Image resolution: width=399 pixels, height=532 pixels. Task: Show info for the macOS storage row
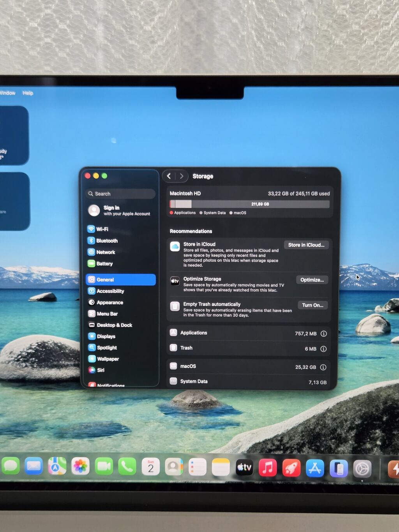pyautogui.click(x=323, y=367)
